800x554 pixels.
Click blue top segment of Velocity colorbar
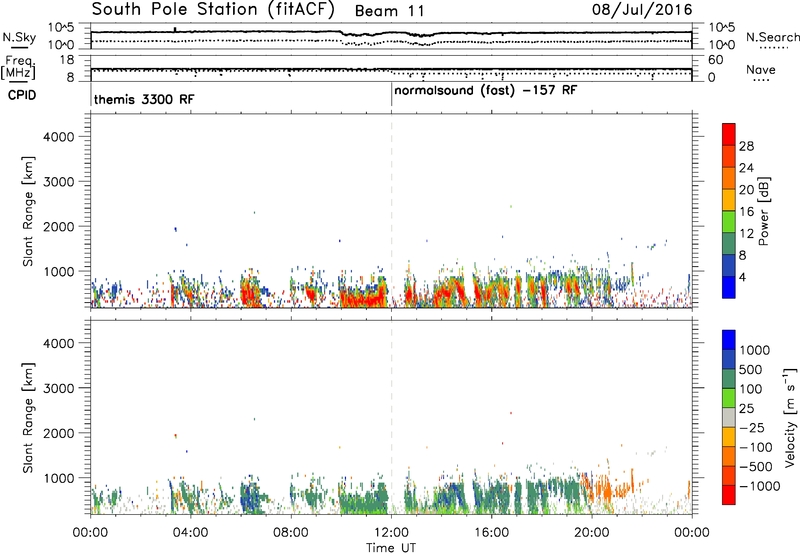[x=729, y=340]
